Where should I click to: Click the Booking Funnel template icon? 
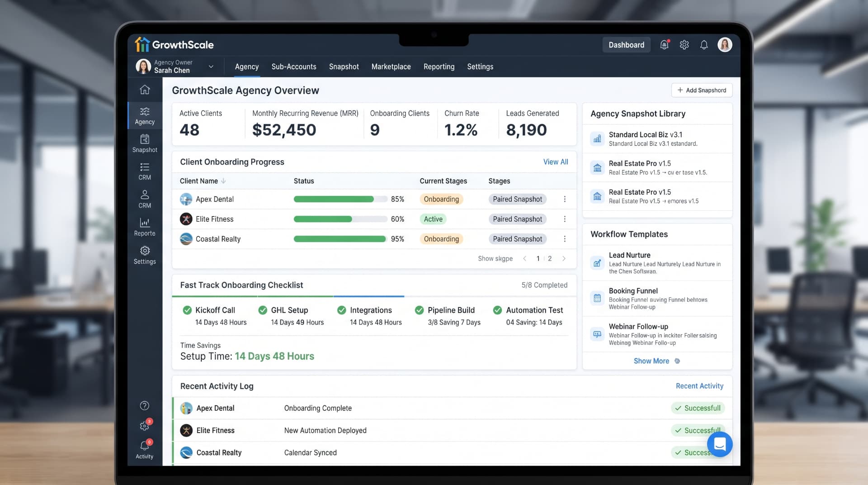[x=597, y=298]
